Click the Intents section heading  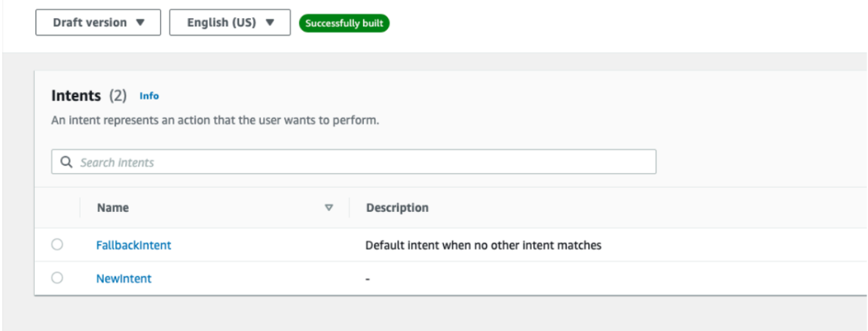[x=76, y=96]
